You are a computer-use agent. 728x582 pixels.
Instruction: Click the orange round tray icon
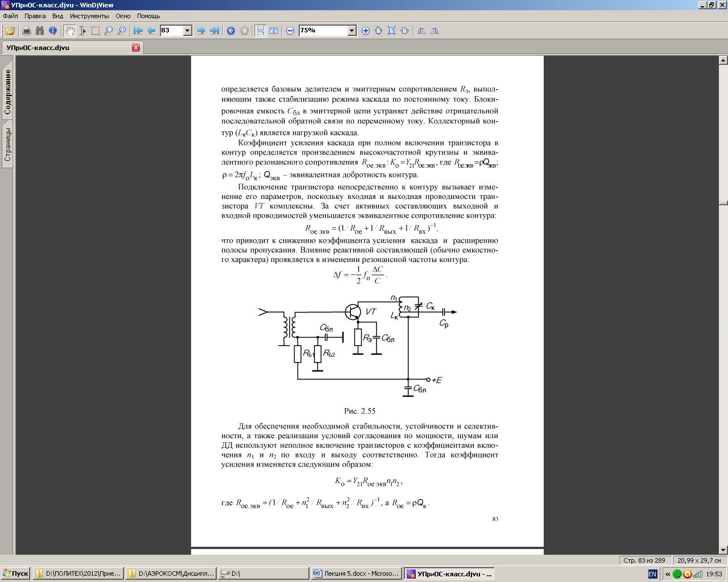pyautogui.click(x=687, y=574)
